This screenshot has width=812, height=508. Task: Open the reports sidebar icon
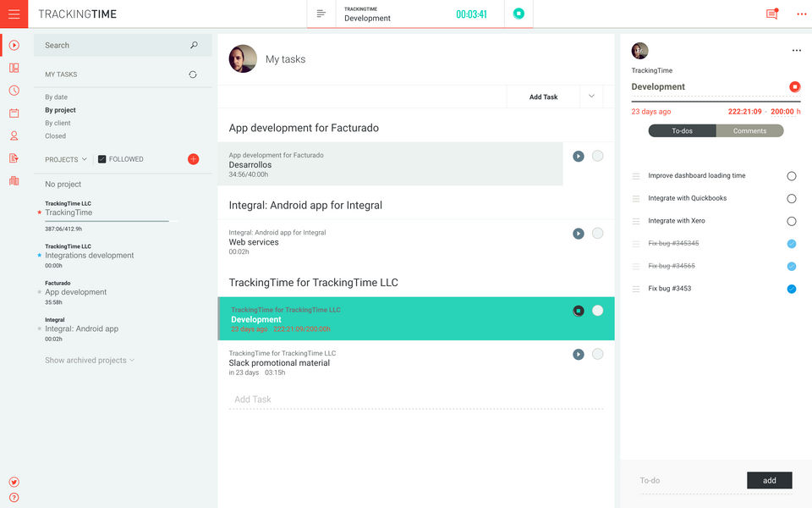14,158
